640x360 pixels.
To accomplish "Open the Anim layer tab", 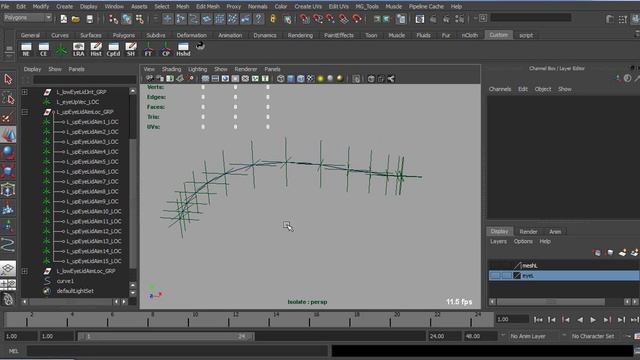I will pos(555,231).
